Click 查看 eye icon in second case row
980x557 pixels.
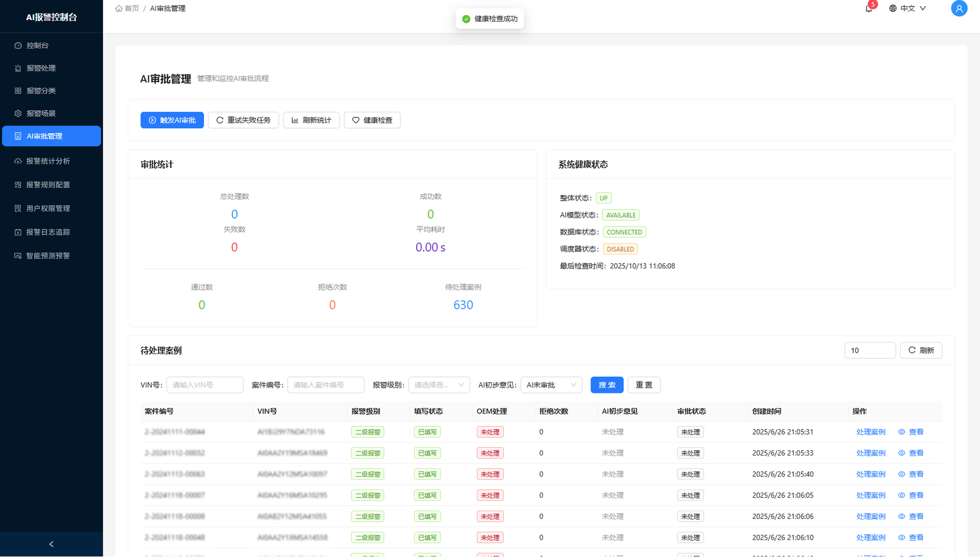pyautogui.click(x=902, y=453)
